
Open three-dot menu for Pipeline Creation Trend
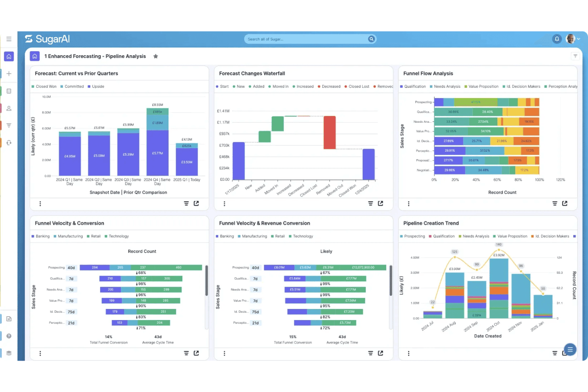point(408,353)
